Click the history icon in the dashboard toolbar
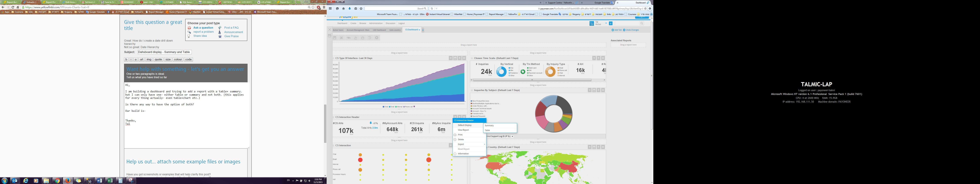 369,38
